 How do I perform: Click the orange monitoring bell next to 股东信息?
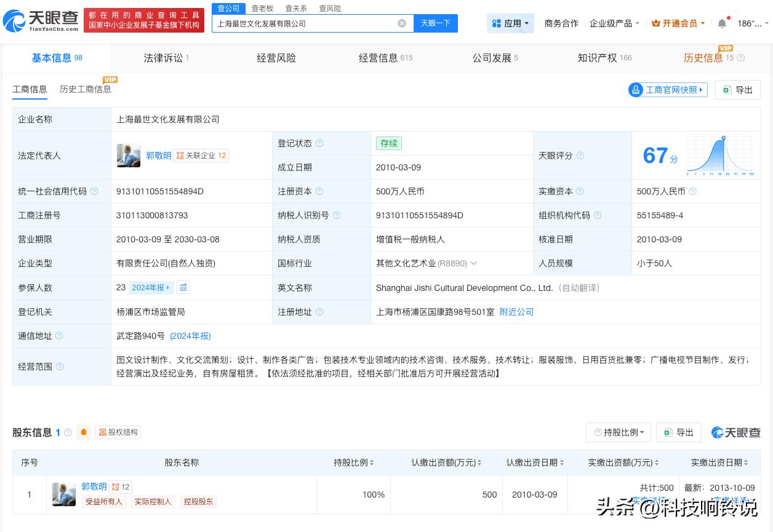[84, 432]
